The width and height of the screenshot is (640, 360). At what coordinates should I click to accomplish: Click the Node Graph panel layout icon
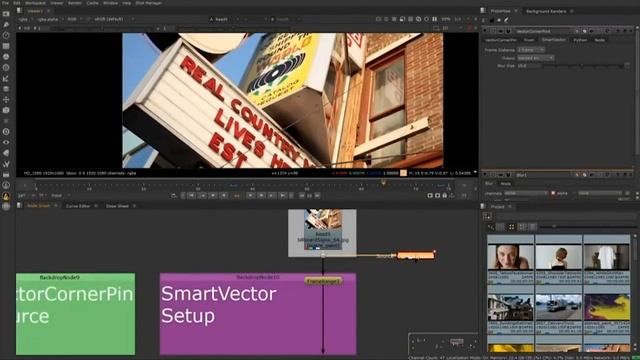(19, 206)
